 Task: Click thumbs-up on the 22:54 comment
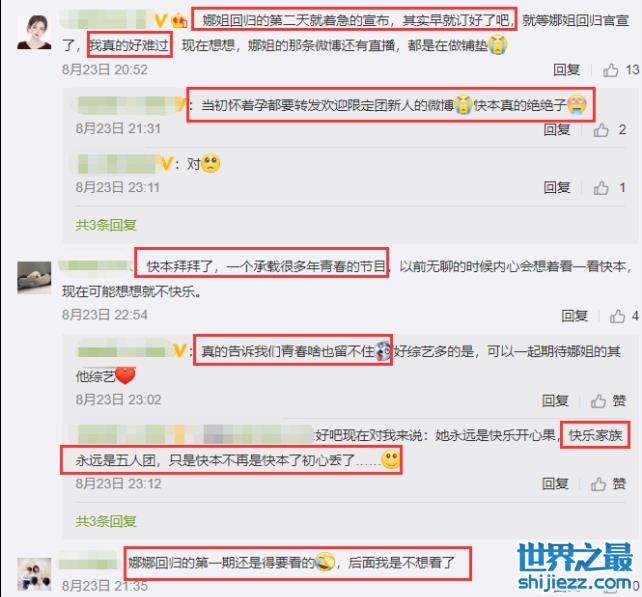[x=617, y=316]
